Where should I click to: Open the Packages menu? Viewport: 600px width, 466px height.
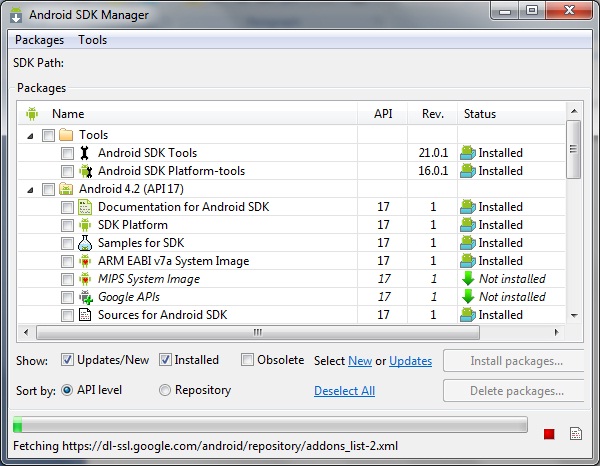(39, 40)
